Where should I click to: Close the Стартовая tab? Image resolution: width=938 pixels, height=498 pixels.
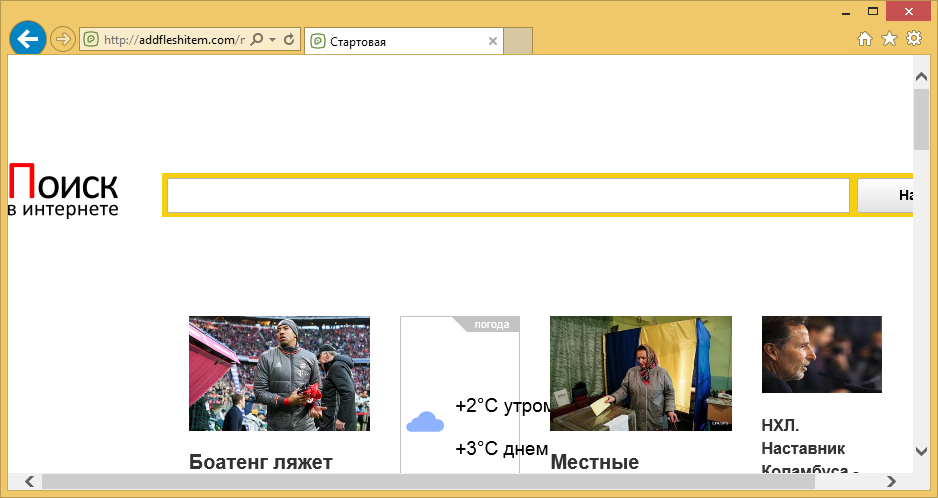[x=492, y=42]
